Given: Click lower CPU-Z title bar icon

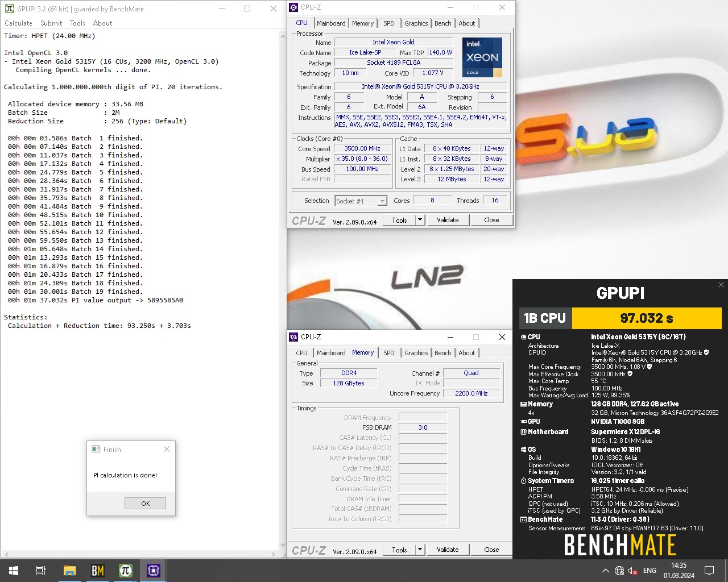Looking at the screenshot, I should 293,337.
